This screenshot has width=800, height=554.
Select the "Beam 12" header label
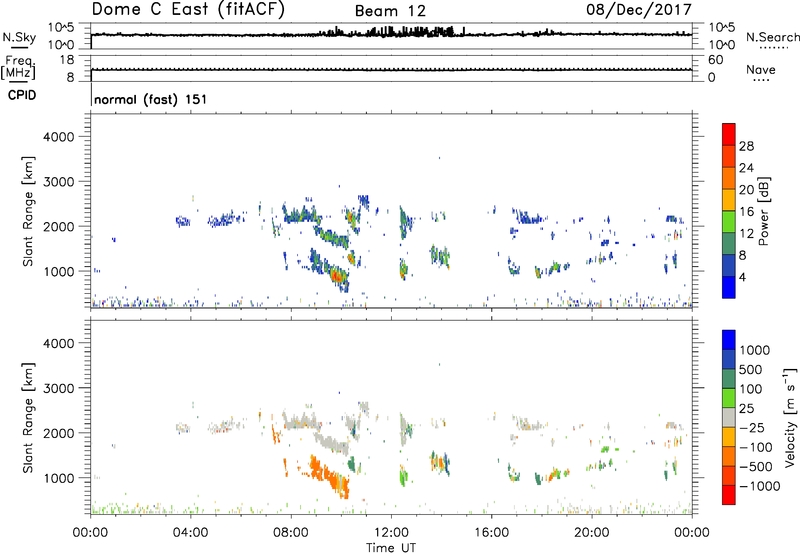390,11
